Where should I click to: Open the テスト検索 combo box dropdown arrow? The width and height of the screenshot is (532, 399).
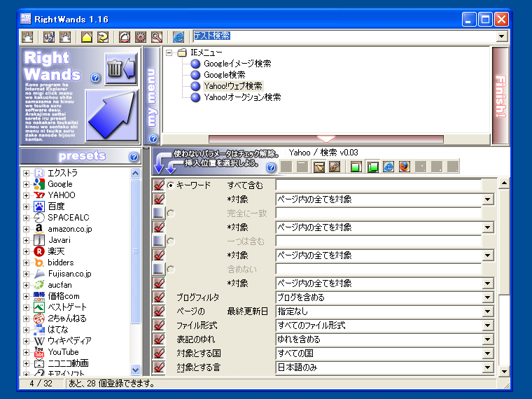(501, 36)
